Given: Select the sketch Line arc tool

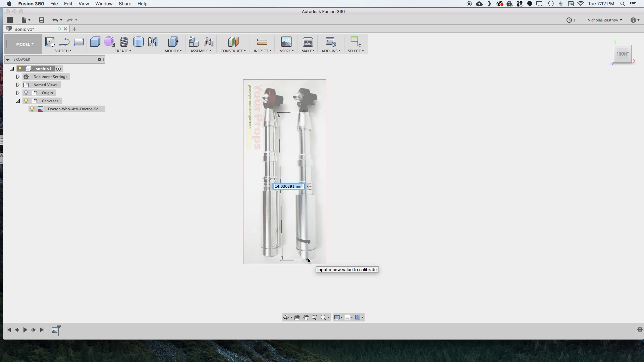Looking at the screenshot, I should point(64,42).
